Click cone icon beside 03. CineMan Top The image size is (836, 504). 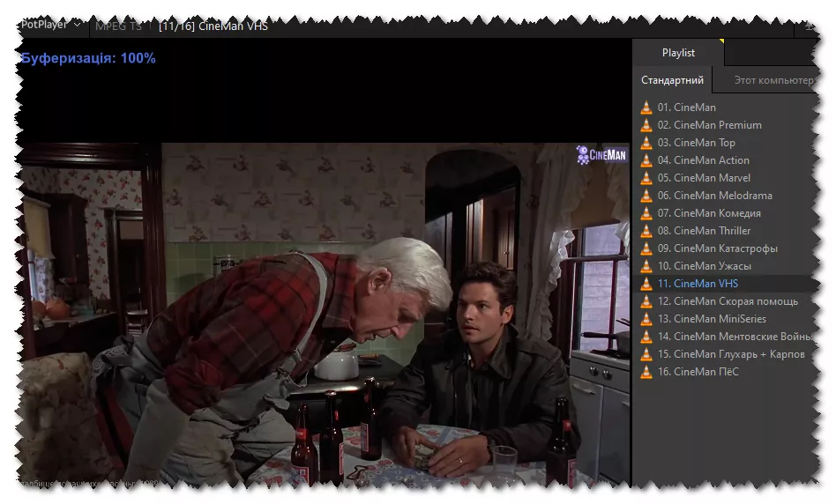coord(646,142)
